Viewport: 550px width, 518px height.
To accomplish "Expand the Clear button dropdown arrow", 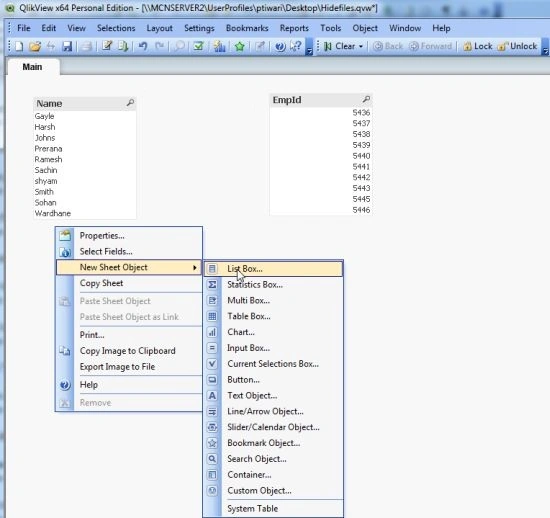I will (361, 46).
